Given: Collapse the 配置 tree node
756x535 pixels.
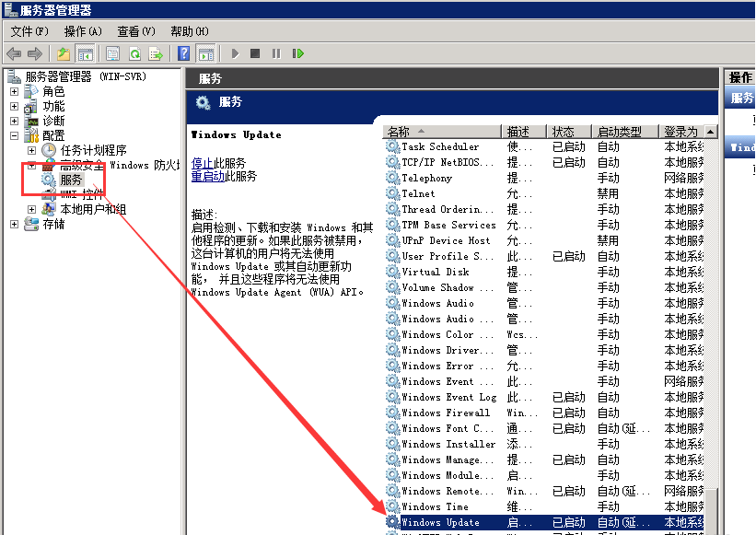Looking at the screenshot, I should click(15, 135).
